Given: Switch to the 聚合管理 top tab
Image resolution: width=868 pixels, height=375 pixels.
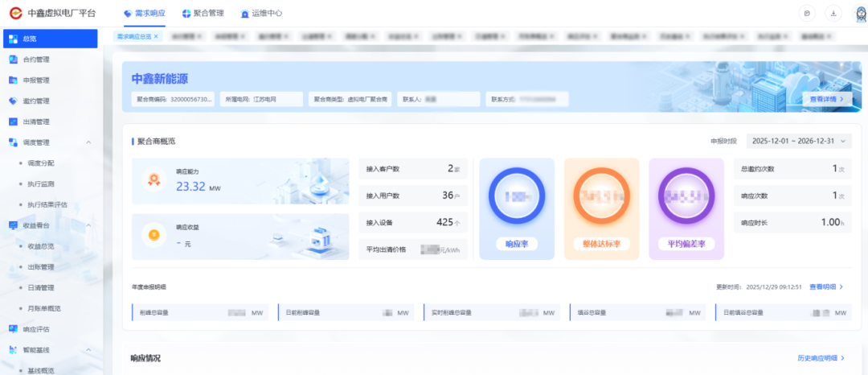Looking at the screenshot, I should [203, 14].
